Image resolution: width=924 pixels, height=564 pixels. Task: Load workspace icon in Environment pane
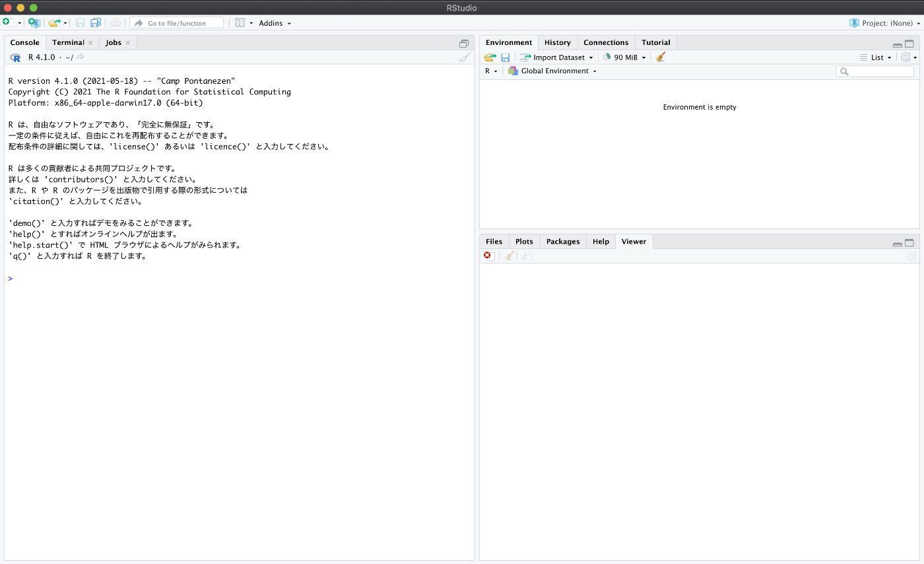coord(490,57)
